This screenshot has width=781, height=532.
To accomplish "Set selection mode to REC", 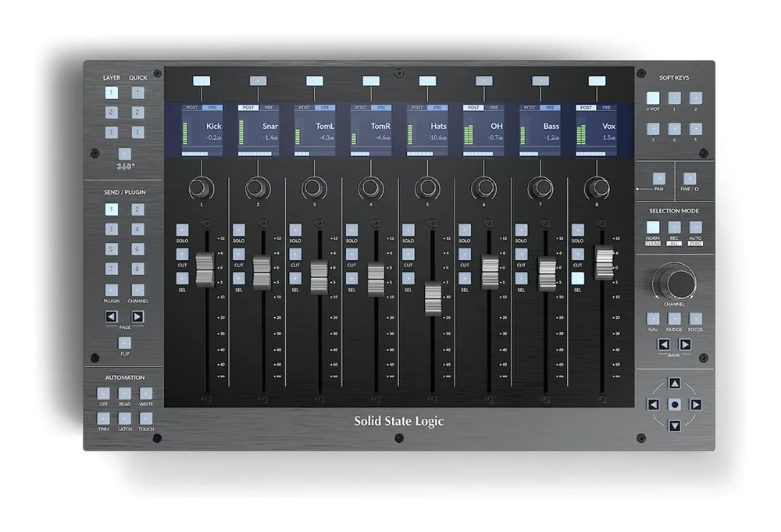I will [x=674, y=227].
